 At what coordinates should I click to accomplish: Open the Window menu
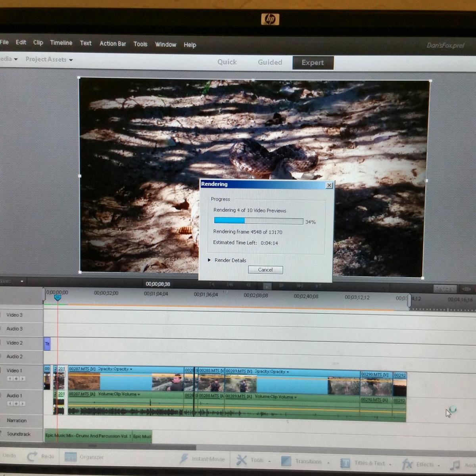(x=165, y=44)
